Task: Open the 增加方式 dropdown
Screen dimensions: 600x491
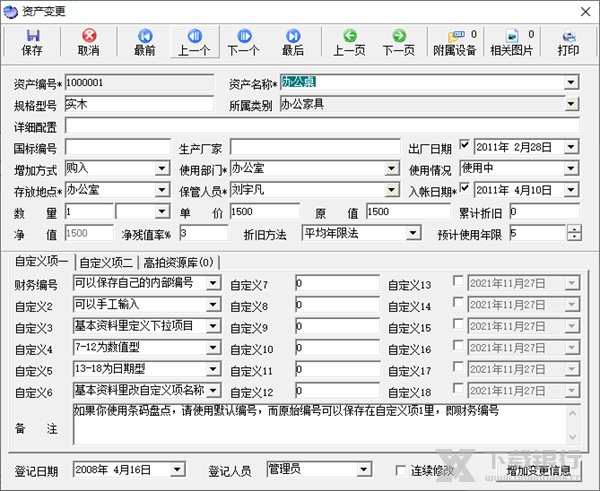Action: click(x=162, y=168)
